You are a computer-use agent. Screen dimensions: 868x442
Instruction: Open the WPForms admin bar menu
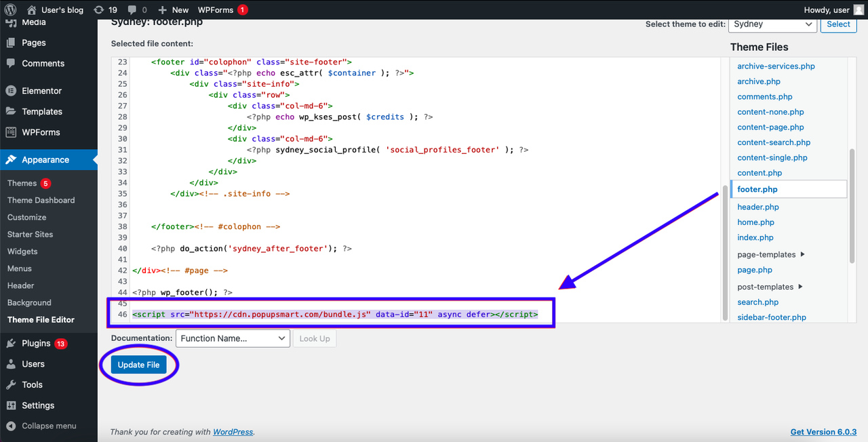222,9
